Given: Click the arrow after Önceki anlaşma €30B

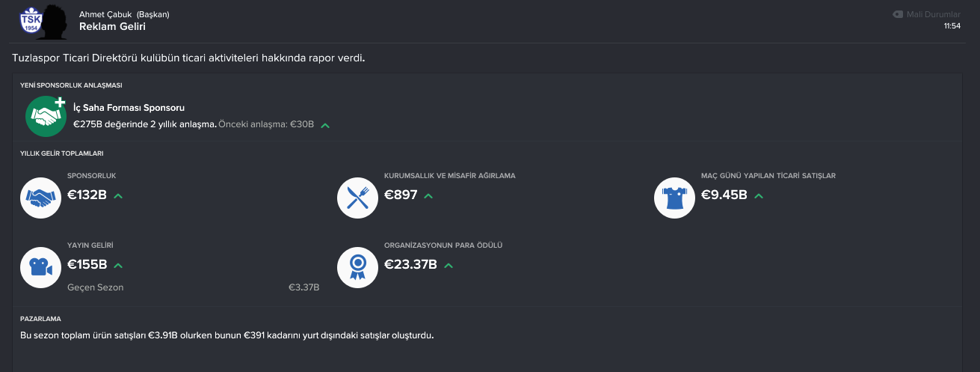Looking at the screenshot, I should pos(325,125).
